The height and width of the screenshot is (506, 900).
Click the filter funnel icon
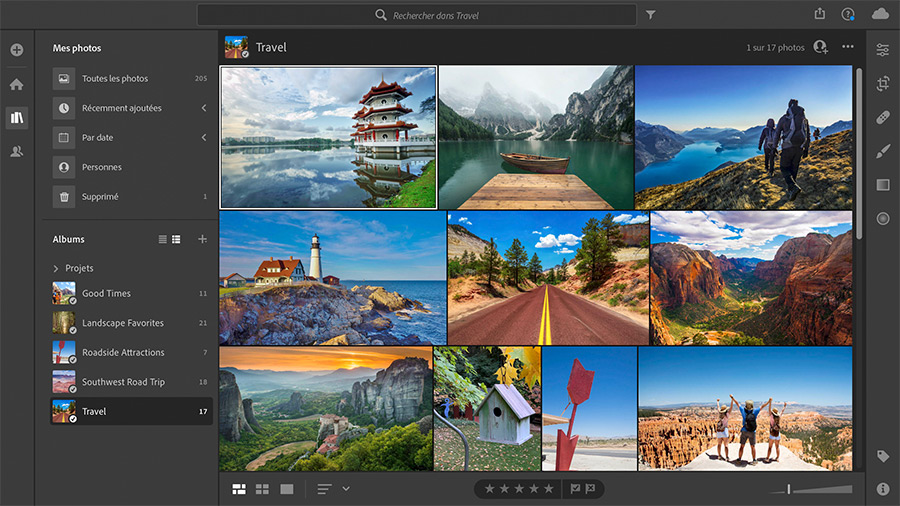coord(651,15)
